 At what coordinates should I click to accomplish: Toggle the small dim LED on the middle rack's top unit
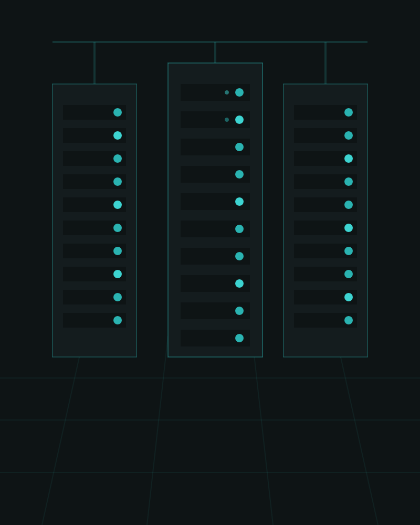pos(226,92)
